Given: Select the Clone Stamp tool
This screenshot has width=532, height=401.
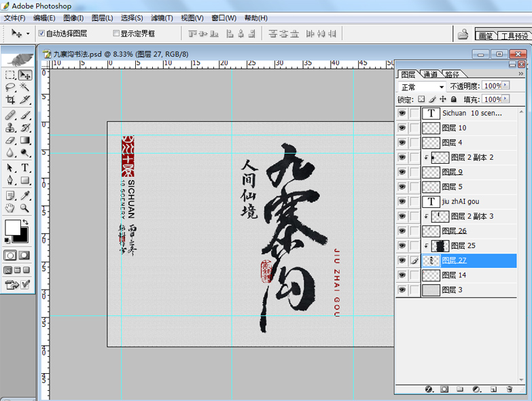Looking at the screenshot, I should [10, 128].
